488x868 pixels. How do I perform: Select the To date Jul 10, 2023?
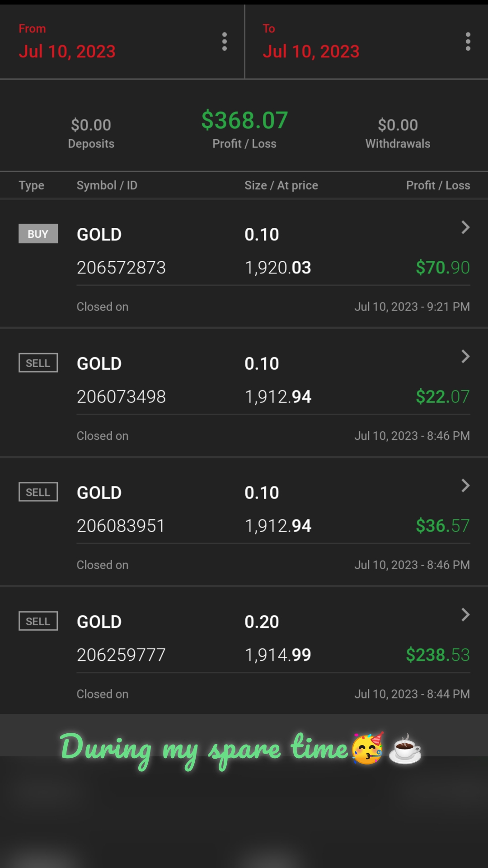click(x=311, y=51)
